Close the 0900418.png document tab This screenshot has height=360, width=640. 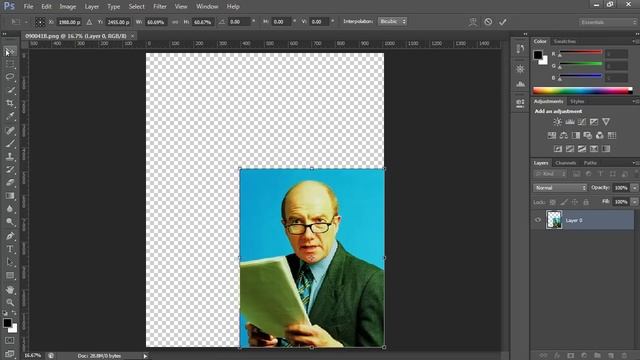click(133, 36)
